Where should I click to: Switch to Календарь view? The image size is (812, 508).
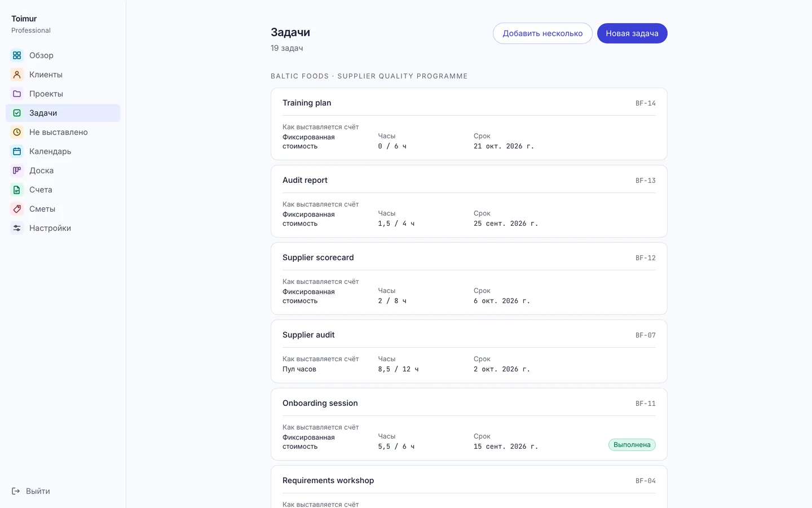[63, 151]
